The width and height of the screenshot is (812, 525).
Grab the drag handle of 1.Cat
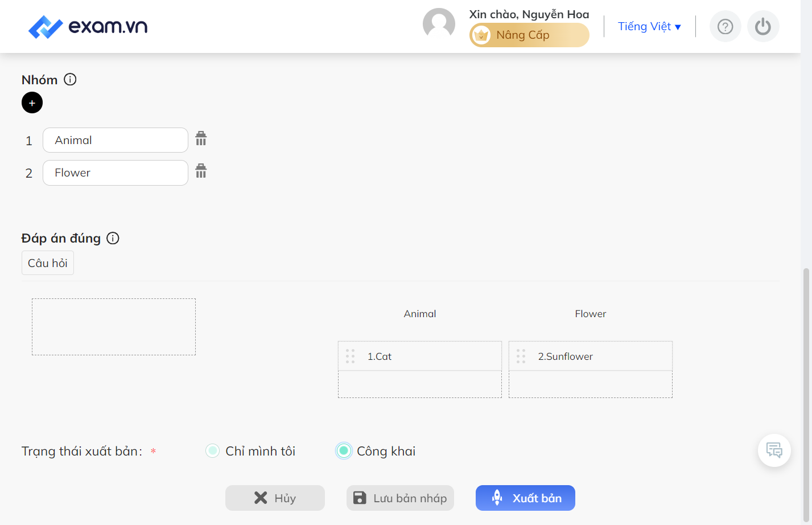(350, 356)
